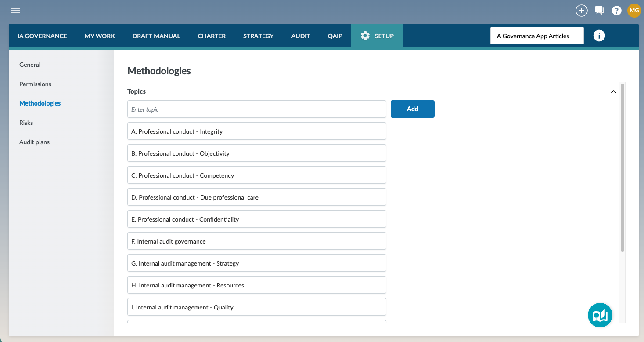Open the MG user profile avatar
Viewport: 644px width, 342px height.
coord(634,11)
